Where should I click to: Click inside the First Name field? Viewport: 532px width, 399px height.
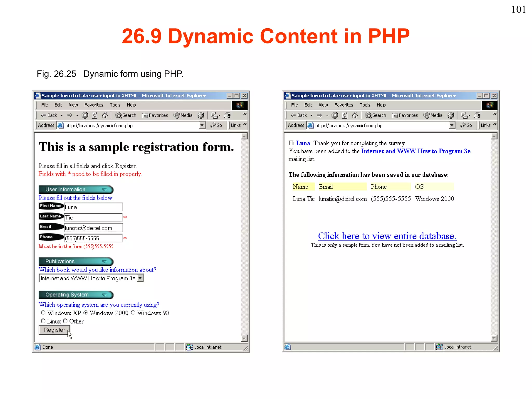(93, 207)
